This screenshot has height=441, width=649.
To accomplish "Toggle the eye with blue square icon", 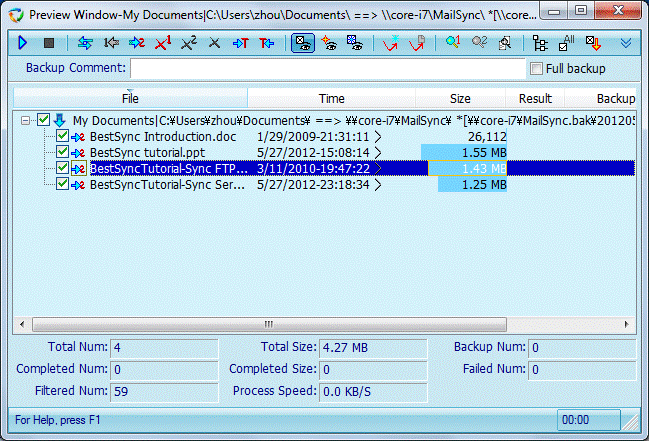I will [355, 43].
